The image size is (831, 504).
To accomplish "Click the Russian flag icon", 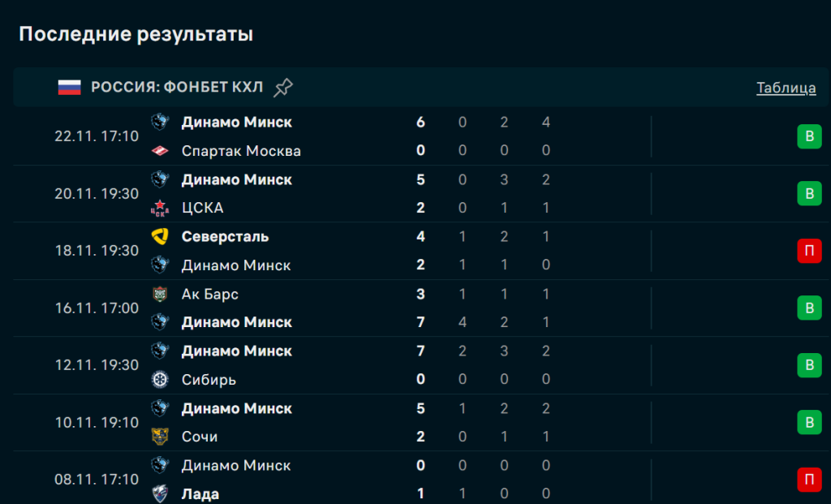I will [x=70, y=88].
